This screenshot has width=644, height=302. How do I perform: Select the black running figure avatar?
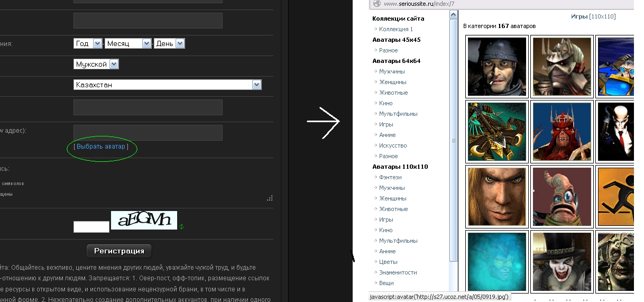[x=615, y=196]
